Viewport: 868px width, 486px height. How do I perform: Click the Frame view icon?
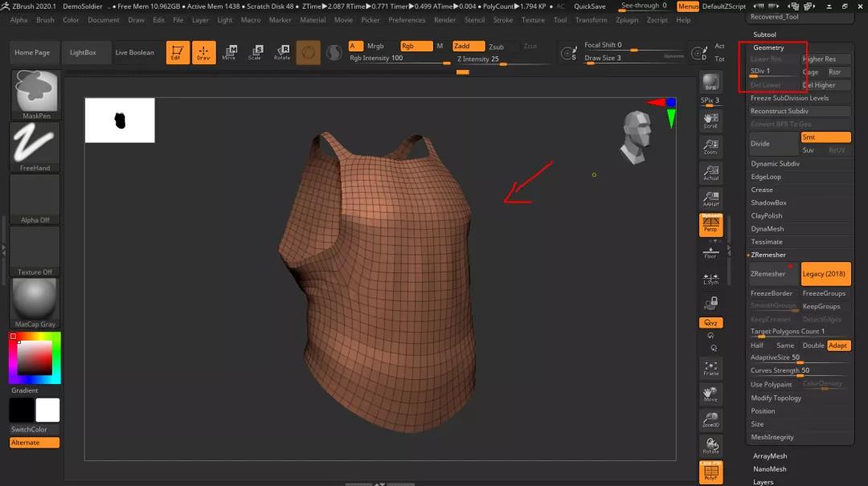(710, 368)
